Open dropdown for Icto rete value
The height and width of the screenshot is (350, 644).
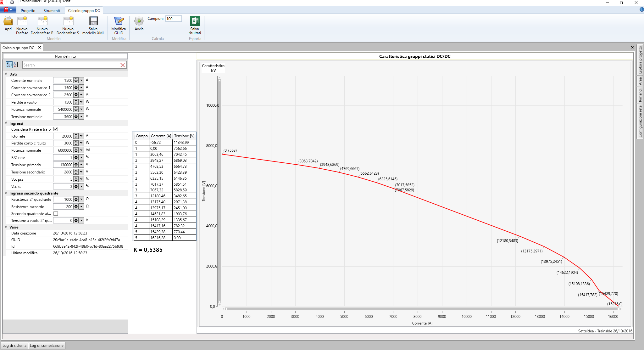click(x=81, y=136)
